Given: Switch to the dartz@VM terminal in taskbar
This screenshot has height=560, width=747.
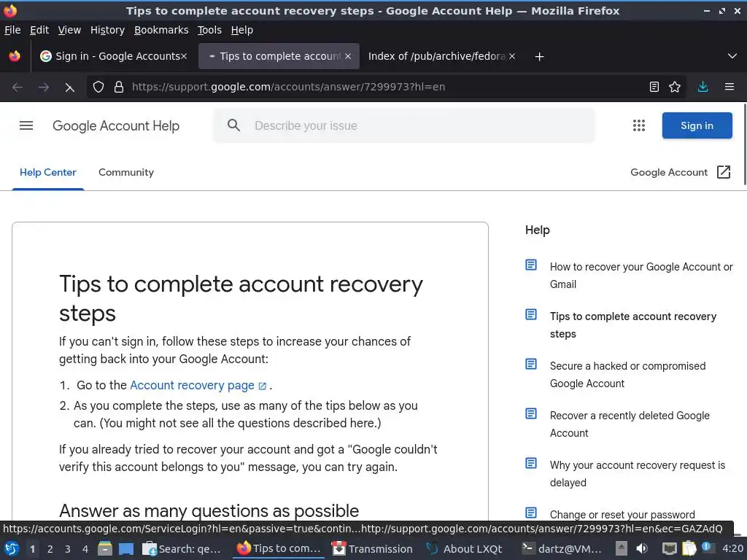Looking at the screenshot, I should point(561,548).
